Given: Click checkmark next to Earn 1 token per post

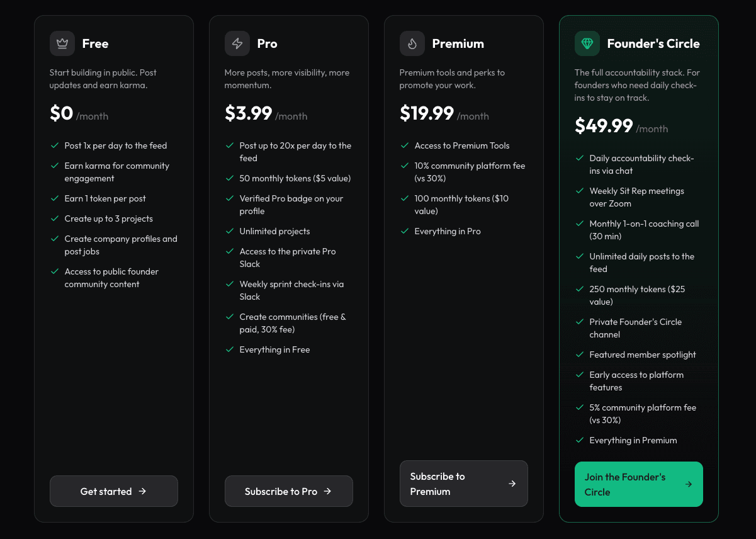Looking at the screenshot, I should point(55,198).
